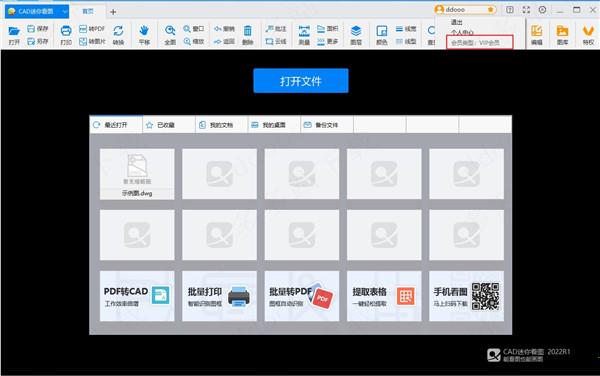The width and height of the screenshot is (600, 376).
Task: Open the 批量打印 batch print card
Action: tap(219, 296)
